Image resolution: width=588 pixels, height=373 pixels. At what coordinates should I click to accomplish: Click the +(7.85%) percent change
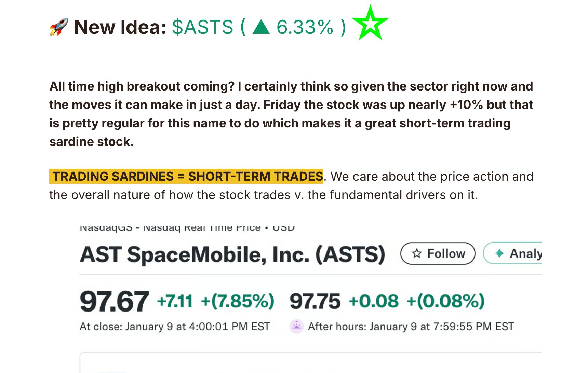(238, 301)
